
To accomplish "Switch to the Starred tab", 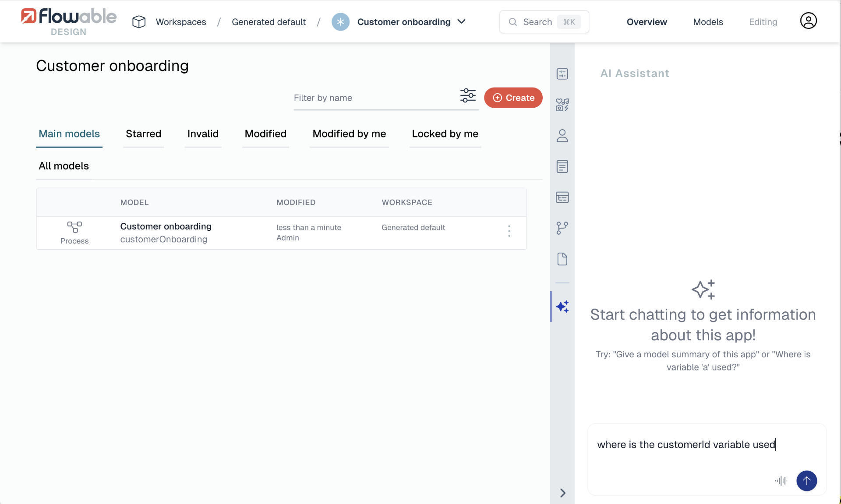I will click(144, 134).
